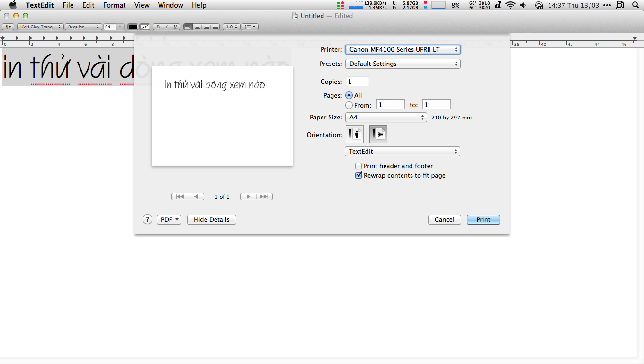
Task: Click the clock showing 14:37 Thu 13/03
Action: coord(573,5)
